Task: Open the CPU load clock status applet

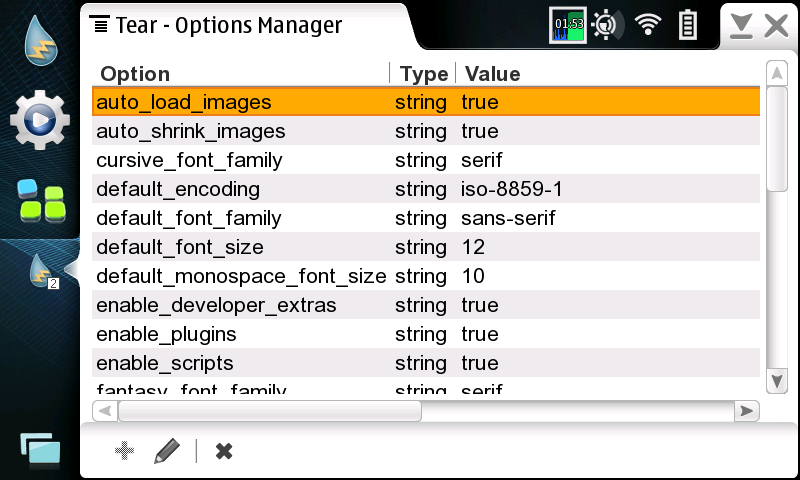Action: tap(568, 25)
